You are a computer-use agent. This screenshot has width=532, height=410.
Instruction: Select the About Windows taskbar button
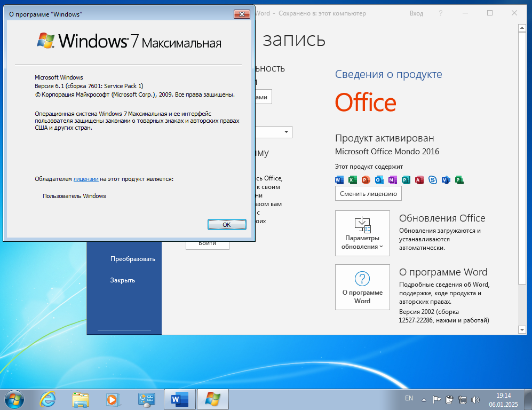[213, 399]
